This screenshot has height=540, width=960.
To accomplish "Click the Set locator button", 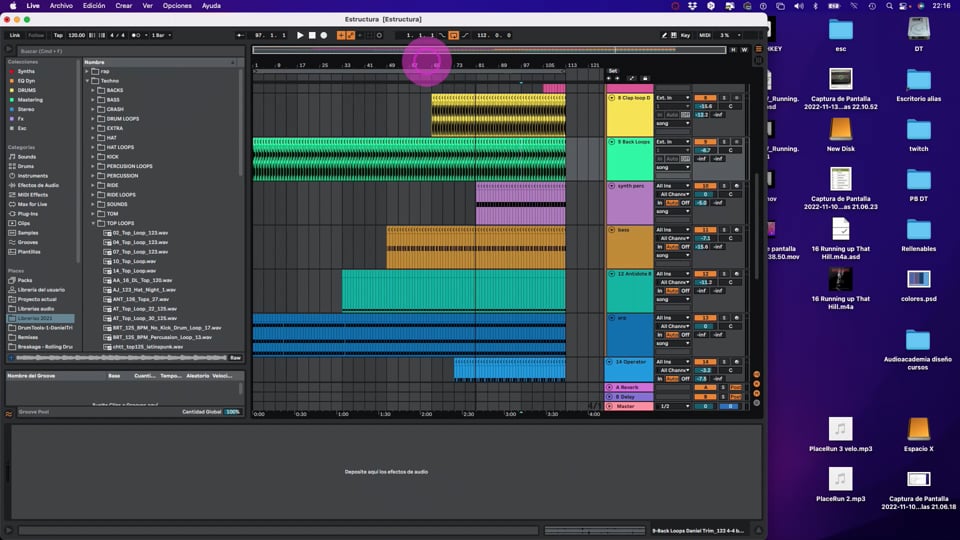I will (613, 71).
